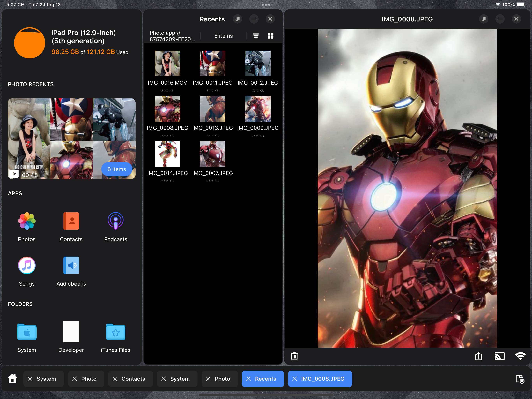
Task: Open the iTunes Files folder
Action: click(x=115, y=332)
